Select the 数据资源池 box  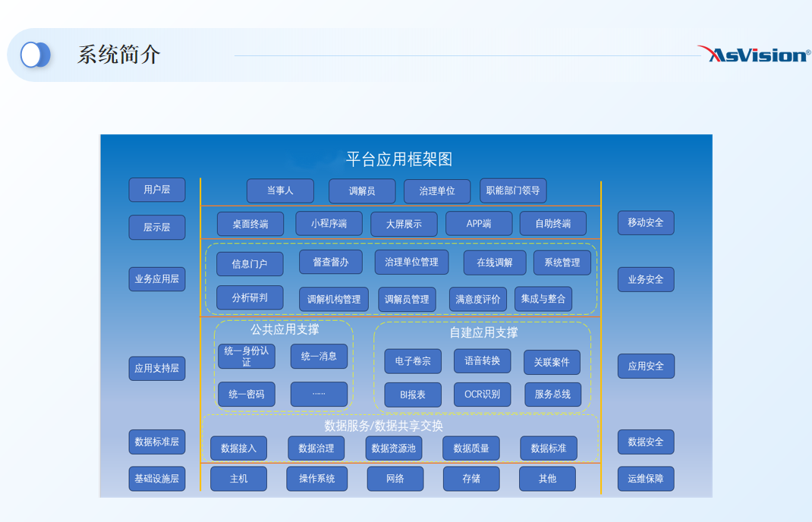click(x=394, y=448)
